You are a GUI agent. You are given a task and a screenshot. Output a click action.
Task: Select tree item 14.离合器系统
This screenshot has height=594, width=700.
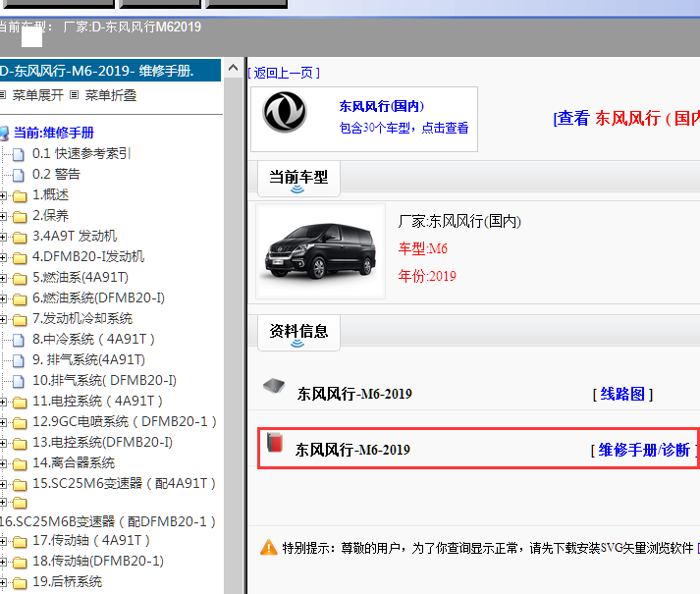pyautogui.click(x=74, y=462)
